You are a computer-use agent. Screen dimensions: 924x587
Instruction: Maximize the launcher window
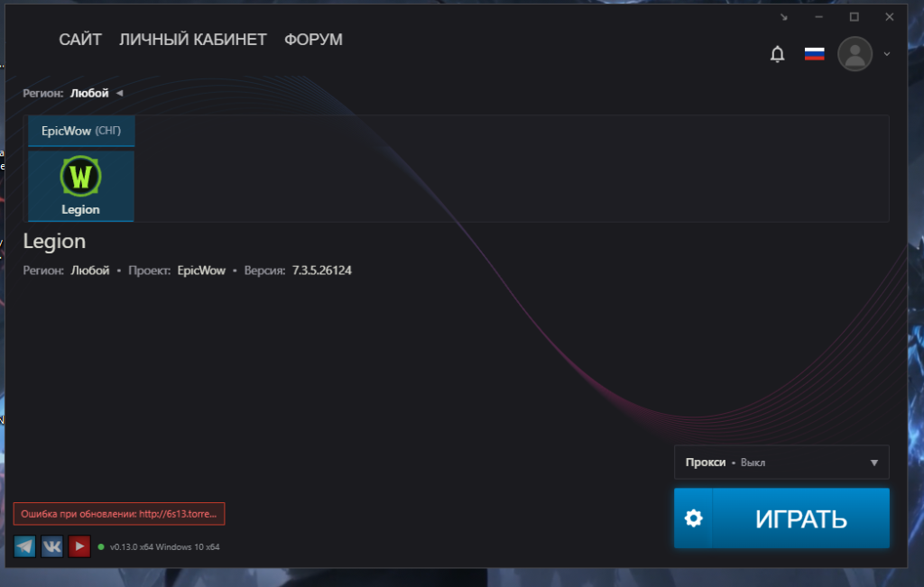pyautogui.click(x=854, y=17)
